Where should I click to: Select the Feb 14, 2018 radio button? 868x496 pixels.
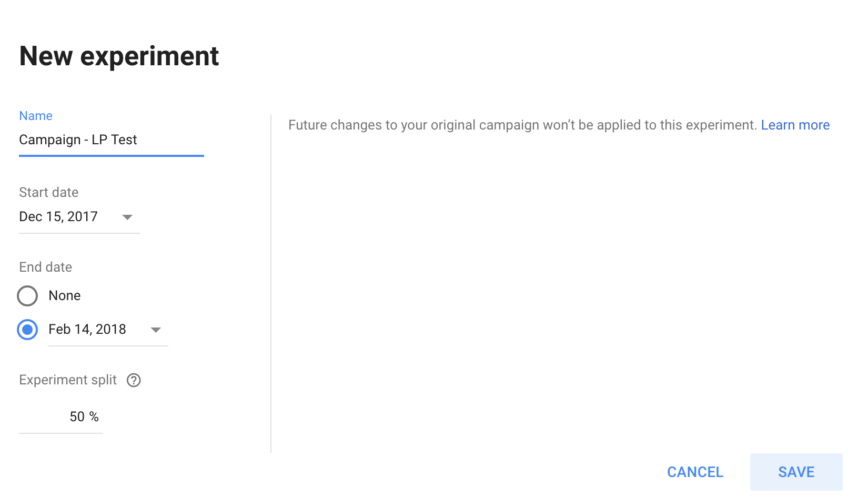(x=27, y=330)
